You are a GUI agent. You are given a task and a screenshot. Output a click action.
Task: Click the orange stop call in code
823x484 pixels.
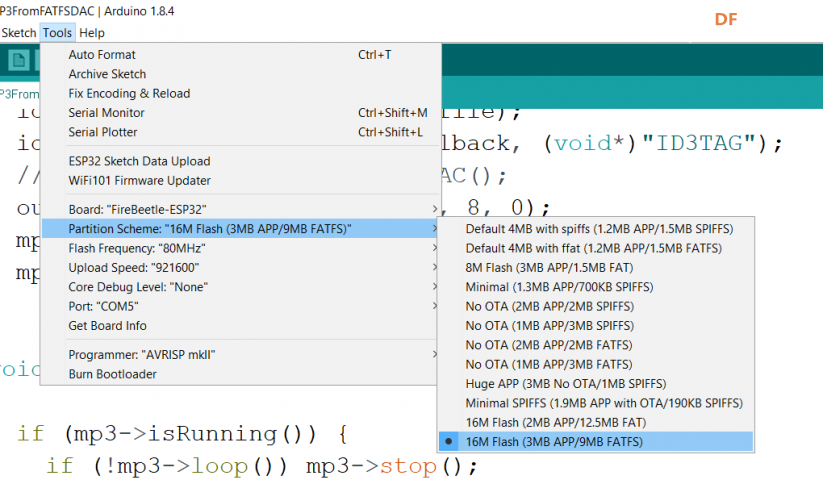[x=408, y=466]
